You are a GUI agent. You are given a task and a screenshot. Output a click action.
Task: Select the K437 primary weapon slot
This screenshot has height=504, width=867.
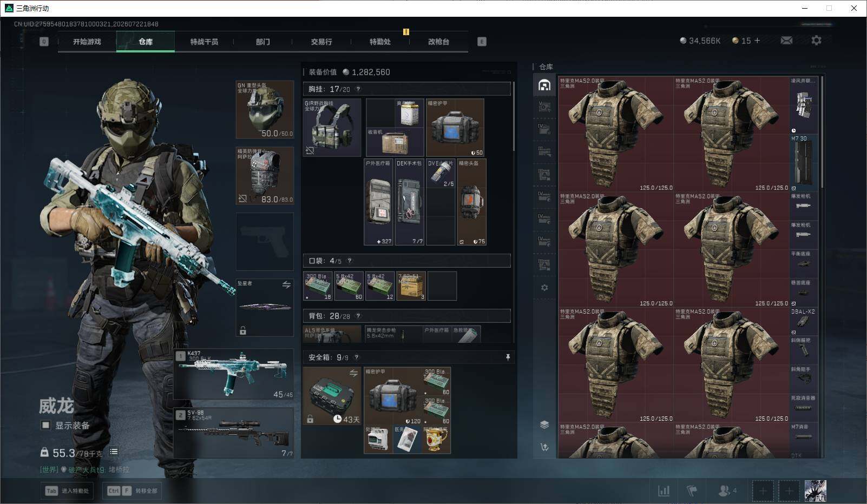click(234, 374)
